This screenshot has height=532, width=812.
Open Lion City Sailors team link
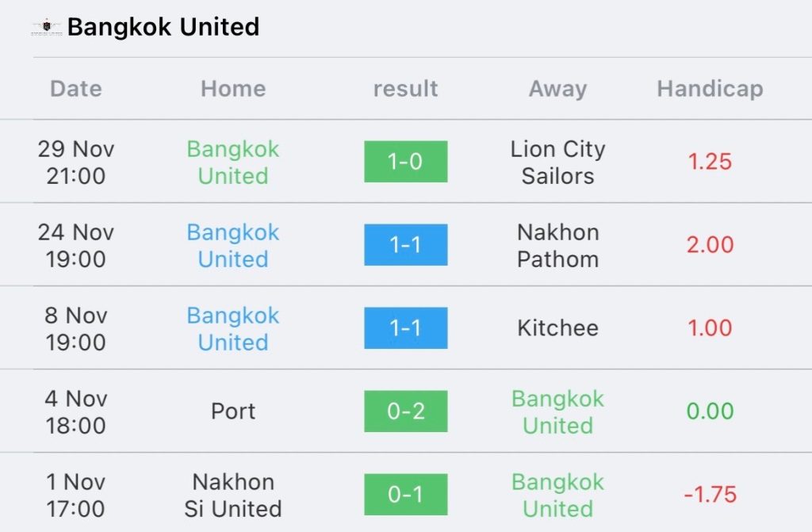click(x=557, y=163)
